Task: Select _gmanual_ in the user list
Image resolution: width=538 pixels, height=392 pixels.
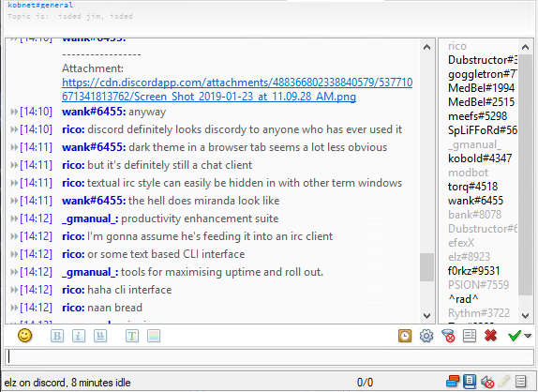Action: pos(474,144)
